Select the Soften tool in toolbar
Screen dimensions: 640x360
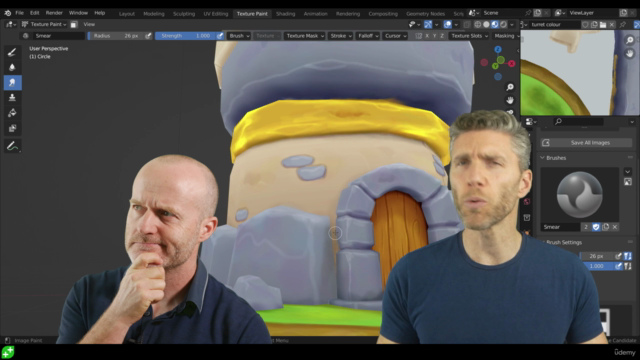pos(12,67)
